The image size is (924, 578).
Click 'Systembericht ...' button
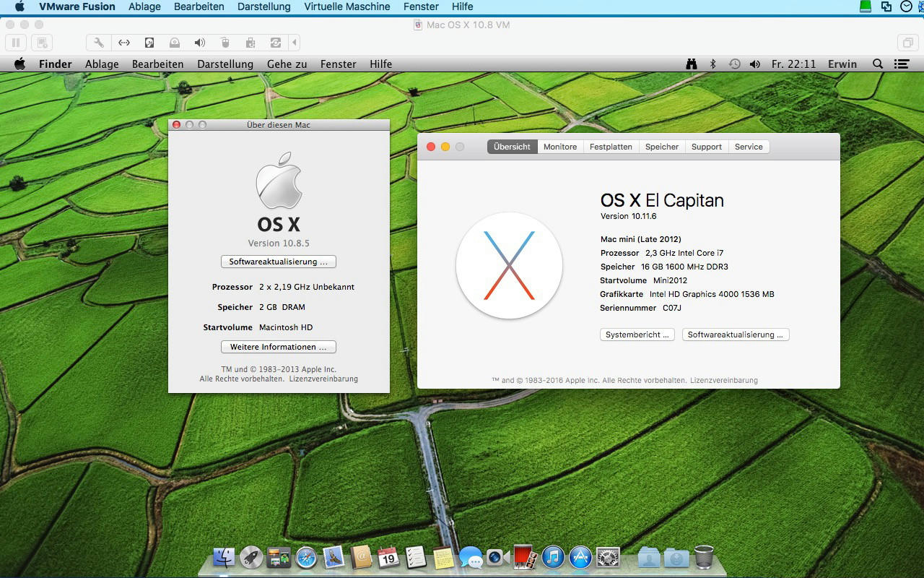(x=638, y=335)
